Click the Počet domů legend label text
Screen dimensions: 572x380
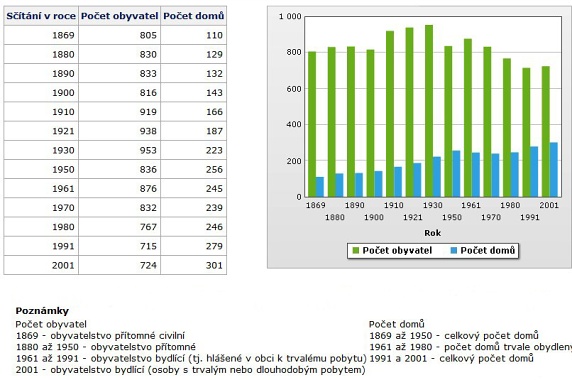[x=487, y=251]
